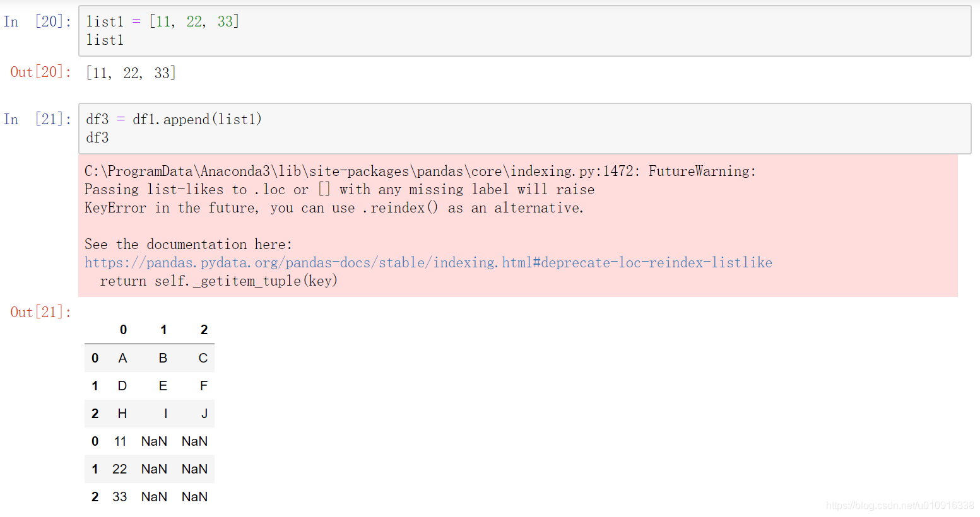The image size is (980, 517).
Task: Click cell I in dataframe output
Action: 165,414
